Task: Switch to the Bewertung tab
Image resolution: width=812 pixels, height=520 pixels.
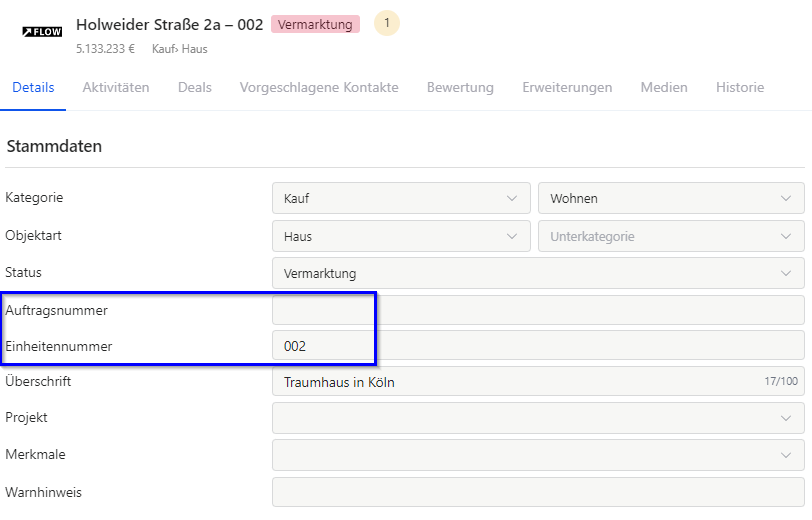Action: pos(460,88)
